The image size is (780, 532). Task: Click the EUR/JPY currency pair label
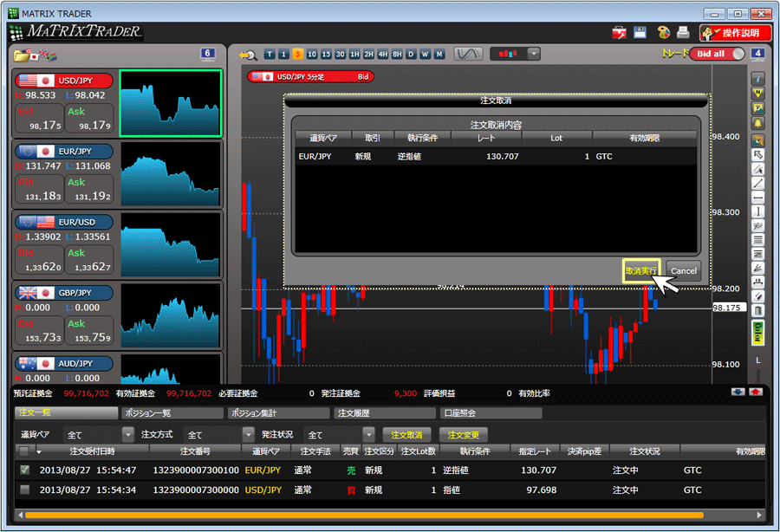click(x=64, y=152)
